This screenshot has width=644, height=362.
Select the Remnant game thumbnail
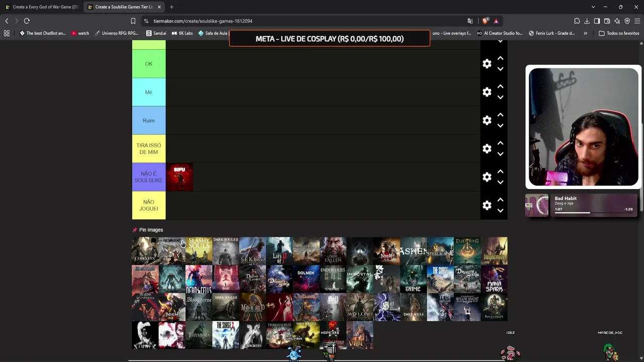[x=172, y=251]
